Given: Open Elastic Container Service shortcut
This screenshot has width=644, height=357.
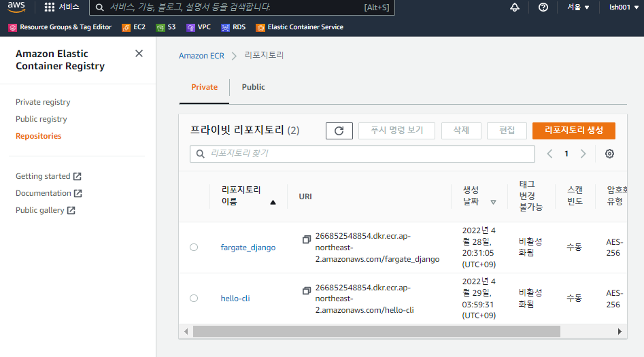Looking at the screenshot, I should [299, 27].
